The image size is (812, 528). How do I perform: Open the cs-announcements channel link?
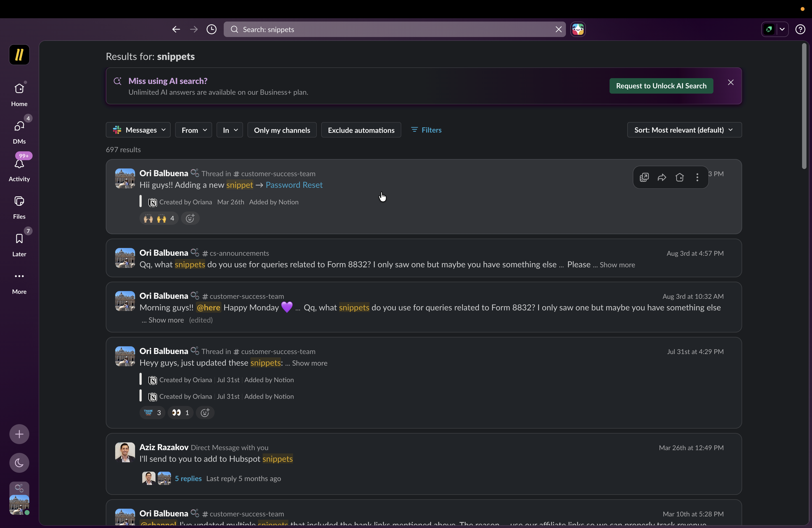tap(236, 253)
